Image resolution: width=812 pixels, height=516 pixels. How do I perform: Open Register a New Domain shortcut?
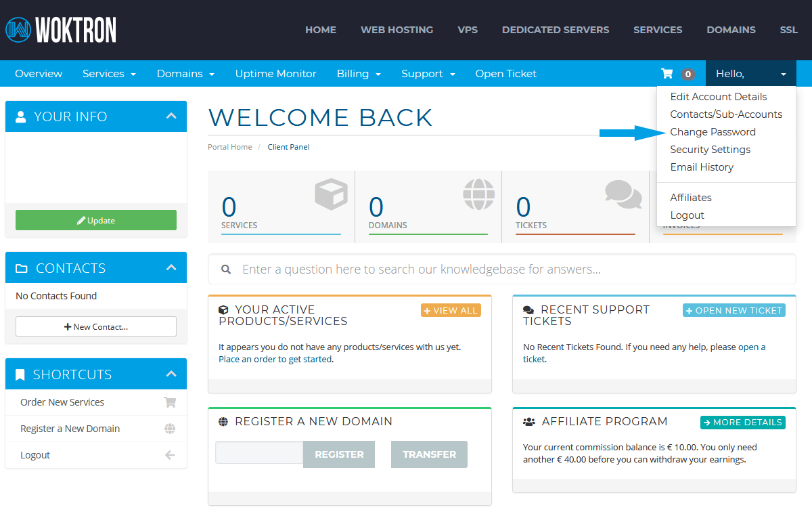tap(96, 429)
